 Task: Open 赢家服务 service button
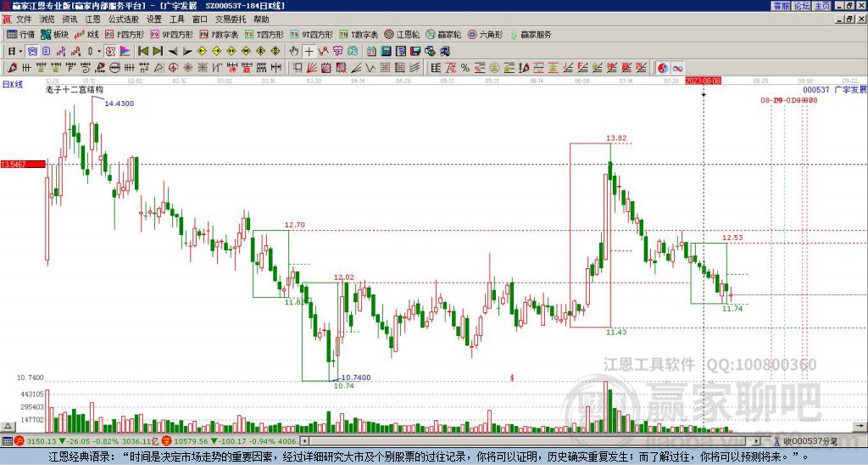[531, 34]
